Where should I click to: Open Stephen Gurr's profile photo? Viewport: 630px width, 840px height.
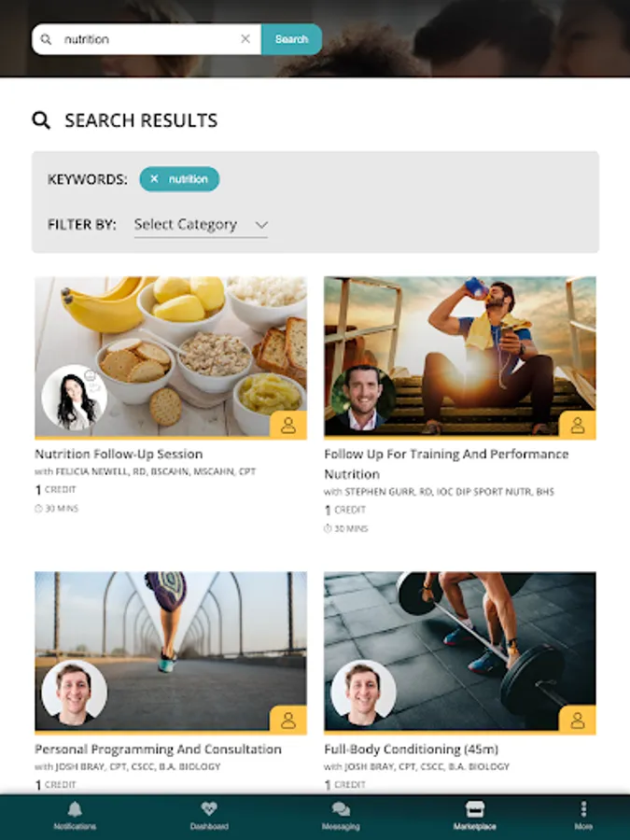click(364, 398)
